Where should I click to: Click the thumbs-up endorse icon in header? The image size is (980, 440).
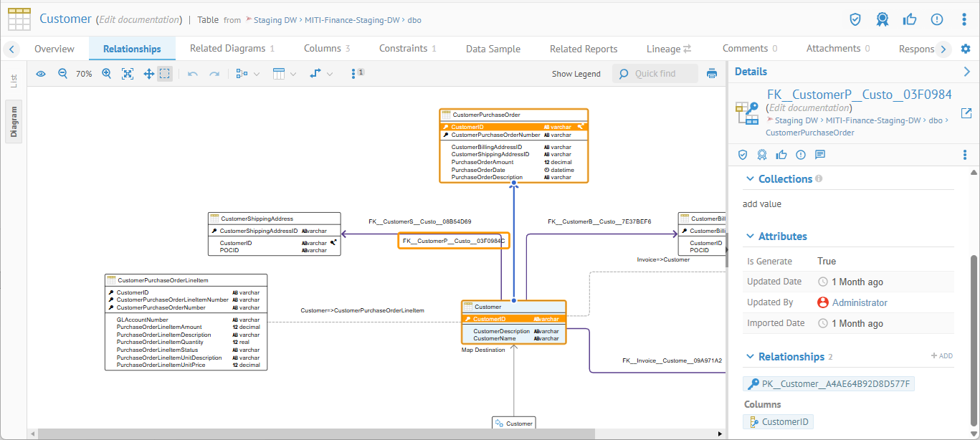[910, 19]
